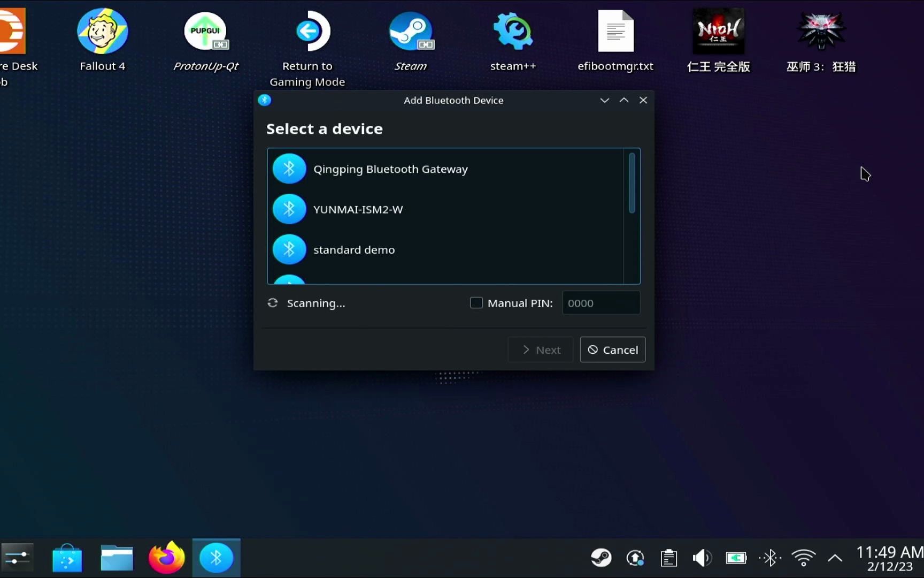This screenshot has width=924, height=578.
Task: Select the Bluetooth window taskbar entry
Action: [x=216, y=558]
